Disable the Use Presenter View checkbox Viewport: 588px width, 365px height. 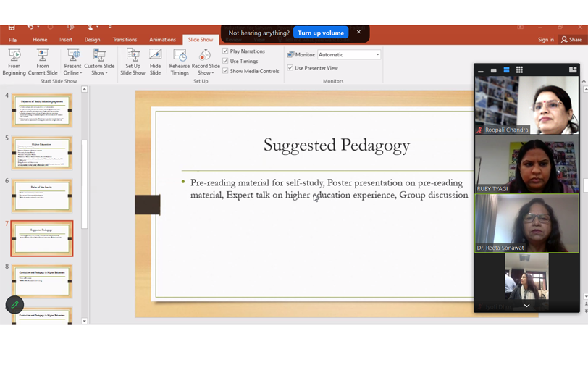tap(290, 68)
